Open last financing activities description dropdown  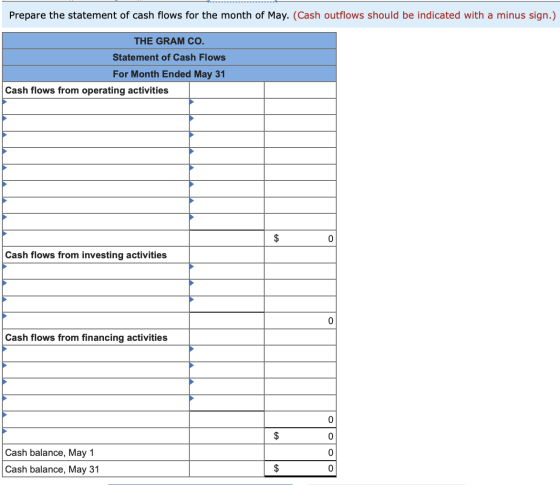(x=96, y=403)
